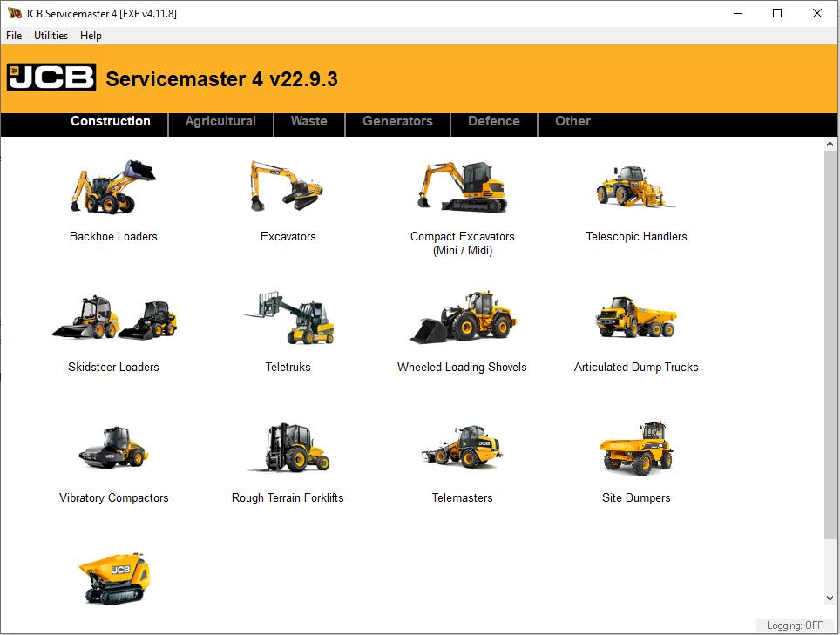Open the Wheeled Loading Shovels image
This screenshot has height=635, width=840.
point(463,317)
